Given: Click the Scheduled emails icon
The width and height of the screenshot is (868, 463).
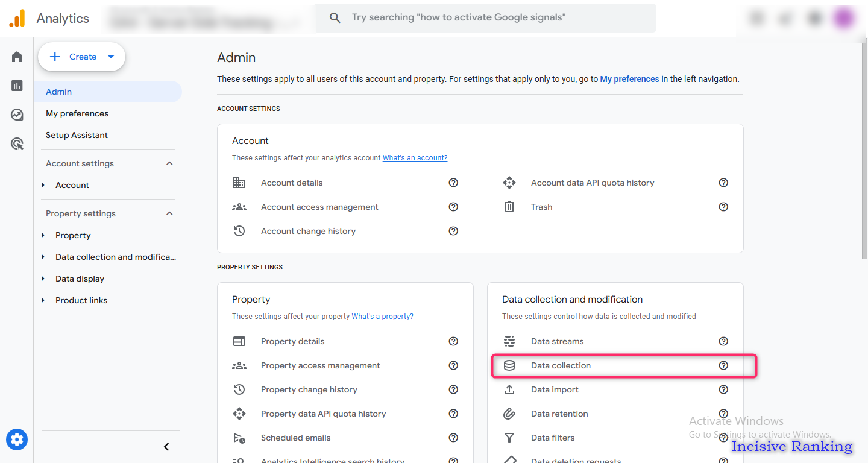Looking at the screenshot, I should [x=239, y=438].
